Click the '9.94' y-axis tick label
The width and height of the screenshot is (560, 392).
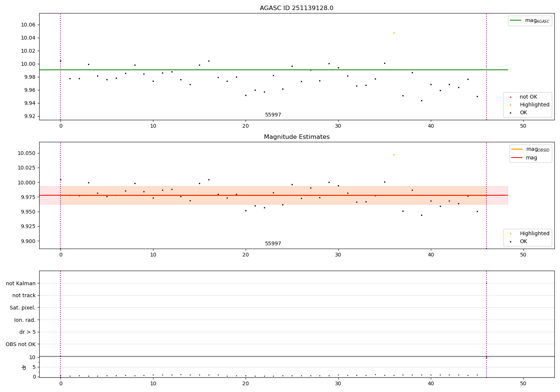click(29, 103)
